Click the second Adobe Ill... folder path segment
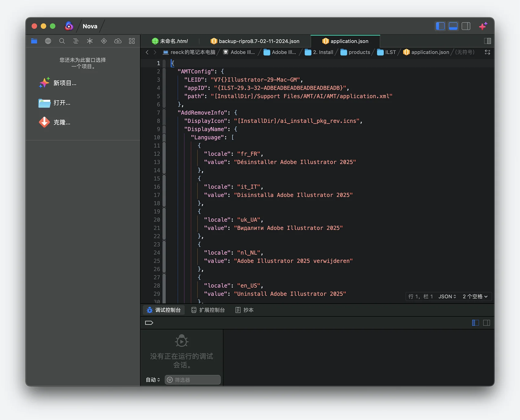 point(280,52)
